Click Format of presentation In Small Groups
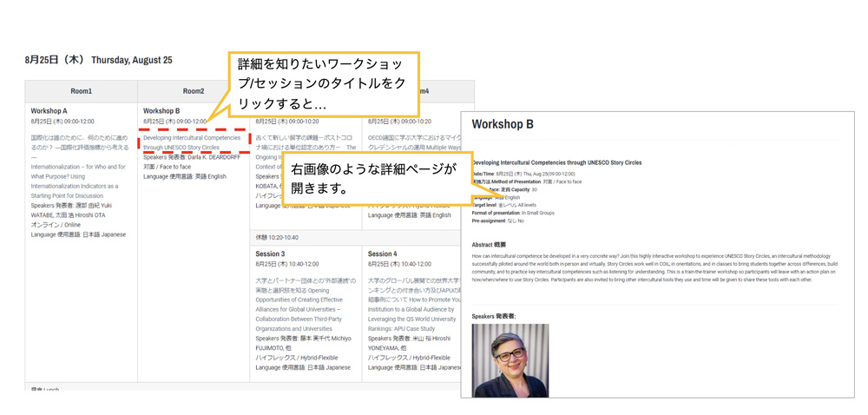868x415 pixels. point(513,213)
